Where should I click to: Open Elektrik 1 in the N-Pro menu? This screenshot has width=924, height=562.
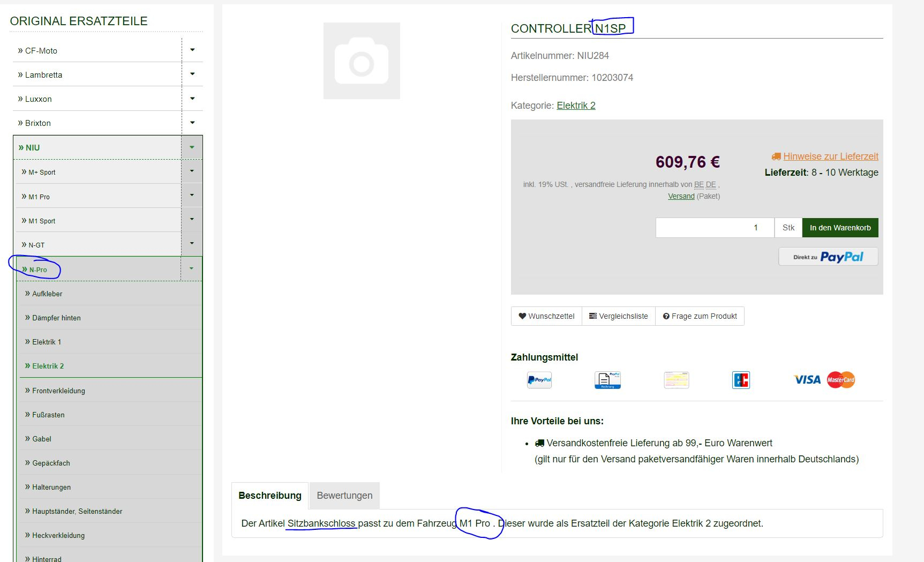[x=47, y=342]
